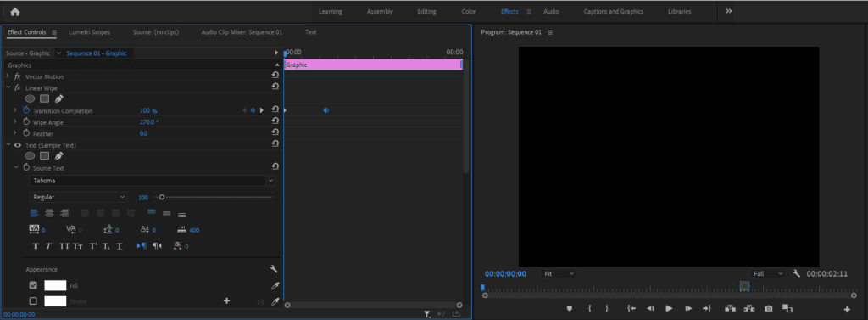The width and height of the screenshot is (868, 320).
Task: Switch to the Color workspace
Action: coord(468,12)
